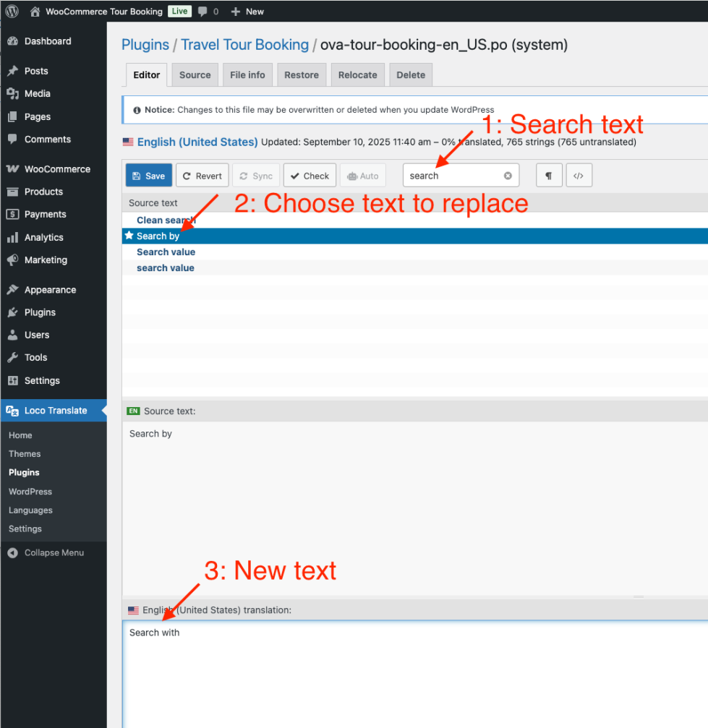Save the translation file

click(149, 176)
